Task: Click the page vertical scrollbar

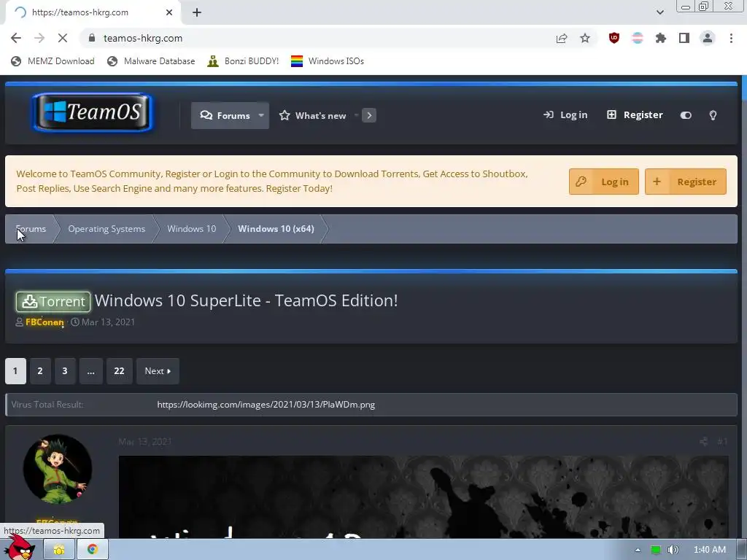Action: (743, 307)
